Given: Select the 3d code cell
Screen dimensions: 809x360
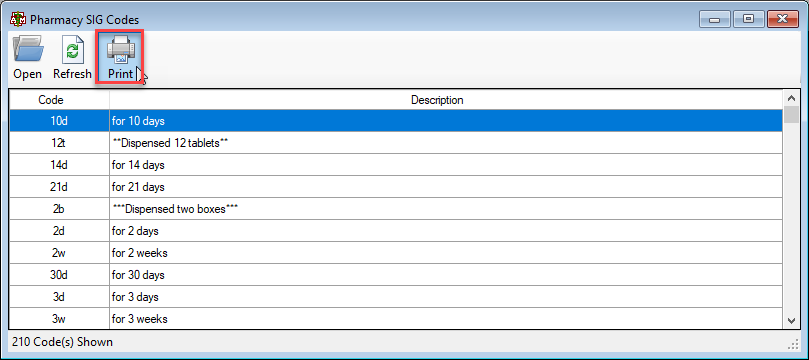Looking at the screenshot, I should coord(59,297).
